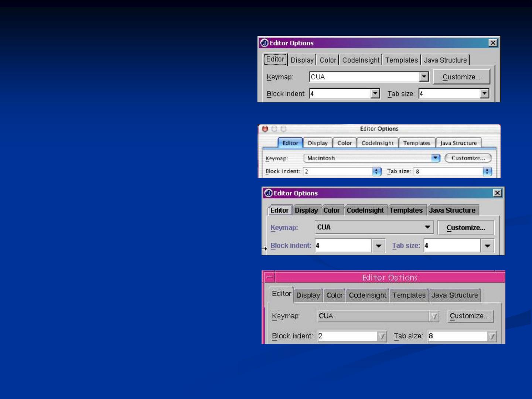Open Templates tab in the Mac-style dialog
This screenshot has width=532, height=399.
pyautogui.click(x=417, y=143)
